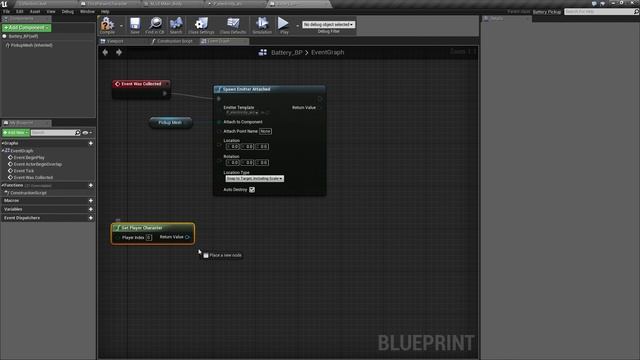Click the Return Value pin on Get Player Character
This screenshot has height=360, width=640.
click(x=188, y=237)
